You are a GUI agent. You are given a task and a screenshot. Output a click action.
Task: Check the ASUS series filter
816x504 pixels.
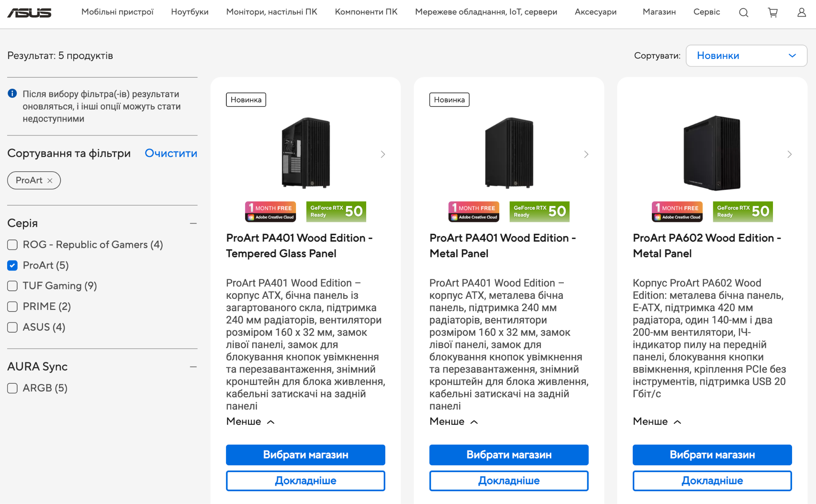click(12, 327)
